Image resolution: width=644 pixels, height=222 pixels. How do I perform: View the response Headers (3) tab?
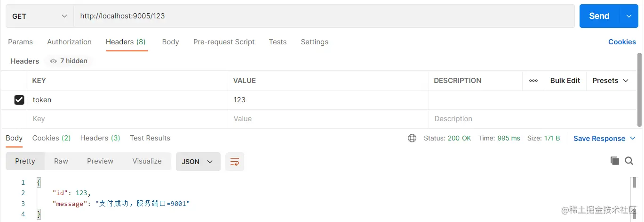[x=100, y=138]
